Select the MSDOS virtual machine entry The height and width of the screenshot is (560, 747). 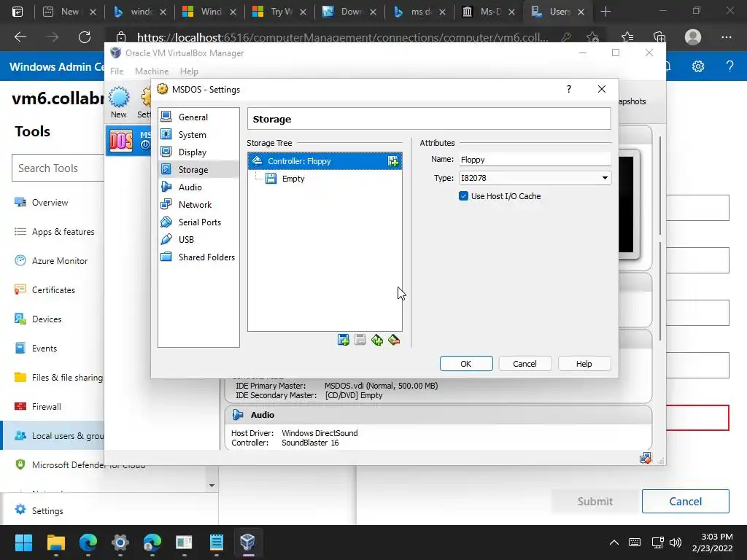(128, 141)
